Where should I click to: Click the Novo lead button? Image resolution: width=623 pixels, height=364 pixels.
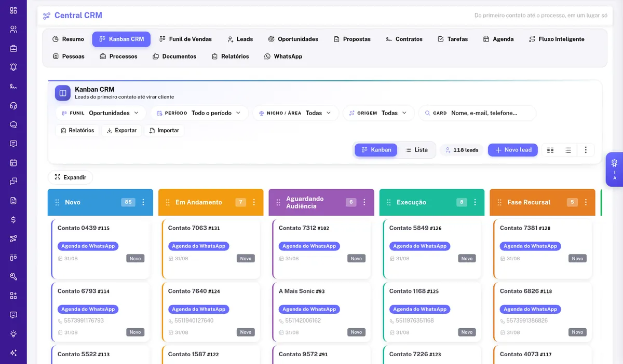[513, 150]
